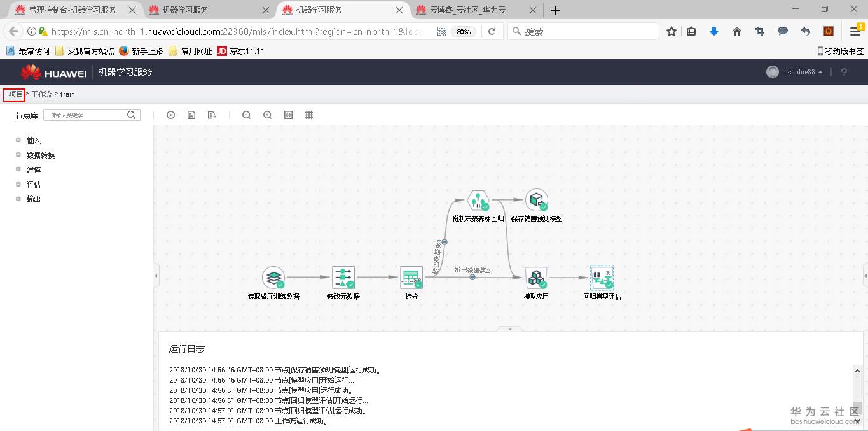Fit the workflow canvas to screen
Viewport: 868px width, 431px height.
click(x=288, y=115)
